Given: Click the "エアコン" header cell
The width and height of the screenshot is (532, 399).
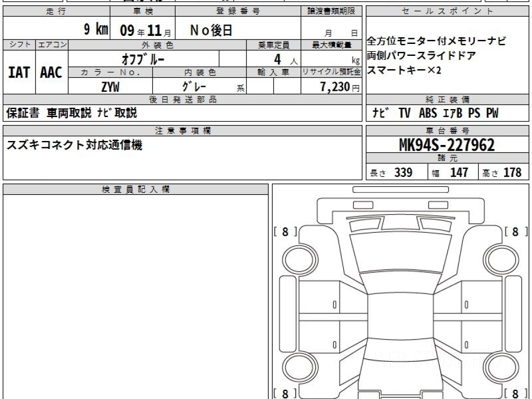Looking at the screenshot, I should coord(52,45).
